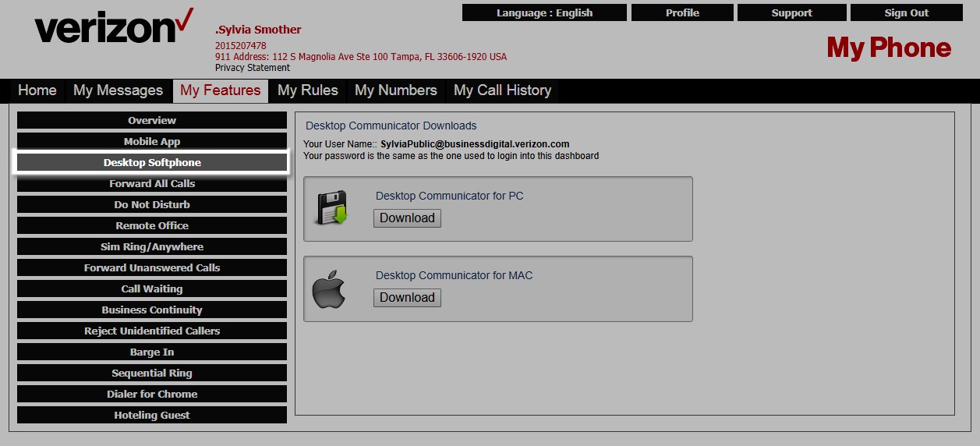Open Sequential Ring settings
Image resolution: width=980 pixels, height=446 pixels.
(152, 373)
